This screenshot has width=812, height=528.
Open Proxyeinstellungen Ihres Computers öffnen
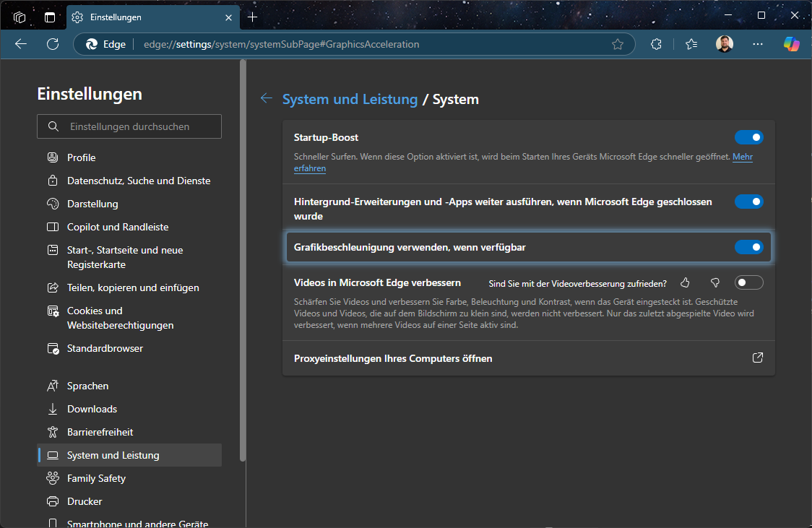[757, 358]
